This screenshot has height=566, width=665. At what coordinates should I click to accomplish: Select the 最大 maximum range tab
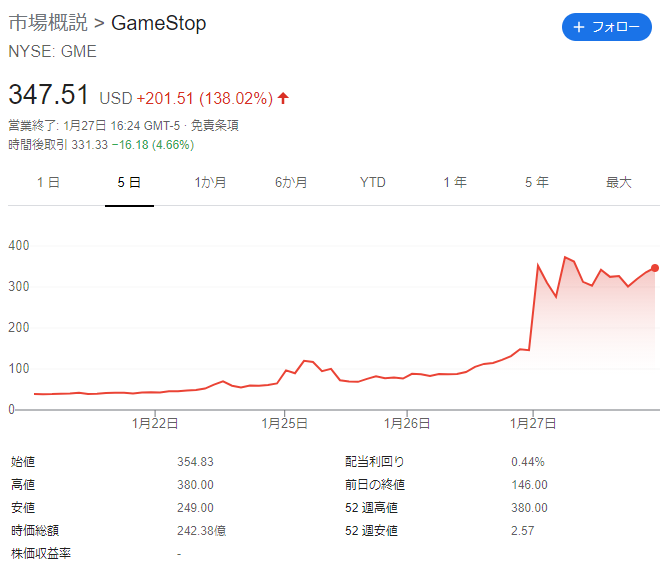(x=619, y=183)
